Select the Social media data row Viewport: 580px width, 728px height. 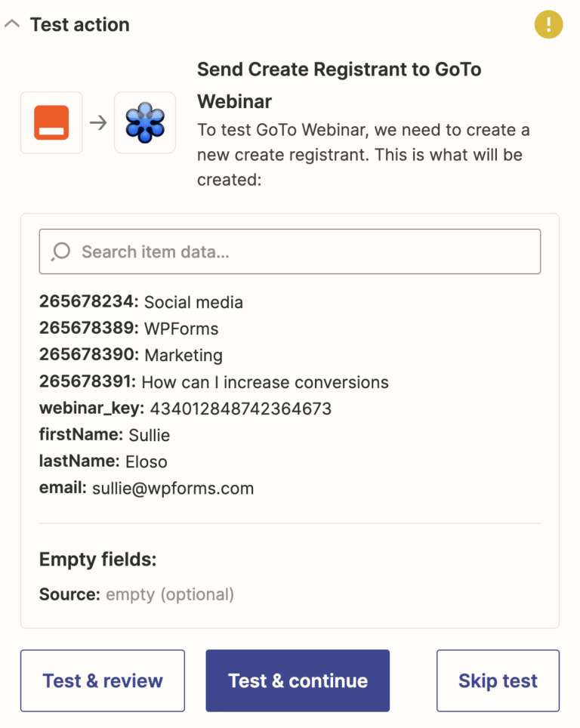click(140, 302)
